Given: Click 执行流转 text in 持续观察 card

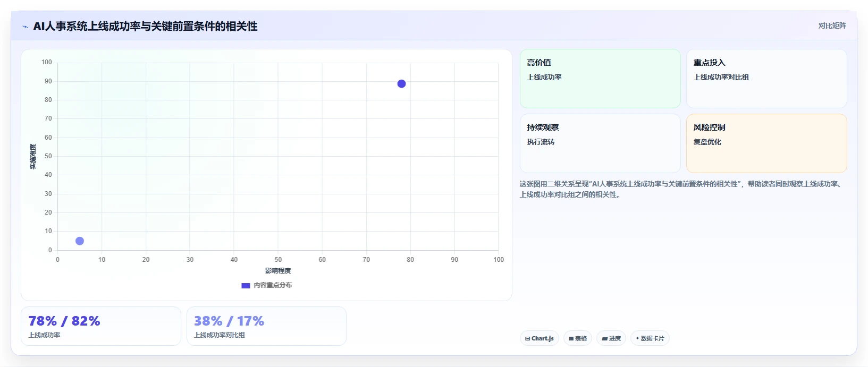Looking at the screenshot, I should 541,142.
